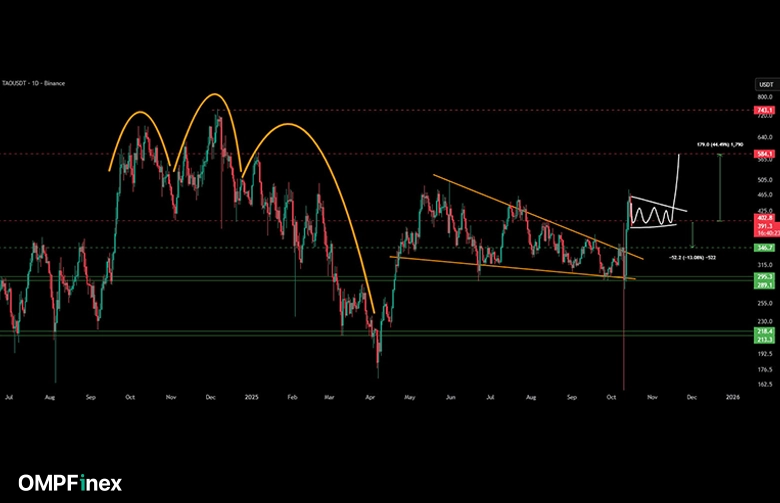Select the tallest middle orange arc drawing

click(210, 98)
